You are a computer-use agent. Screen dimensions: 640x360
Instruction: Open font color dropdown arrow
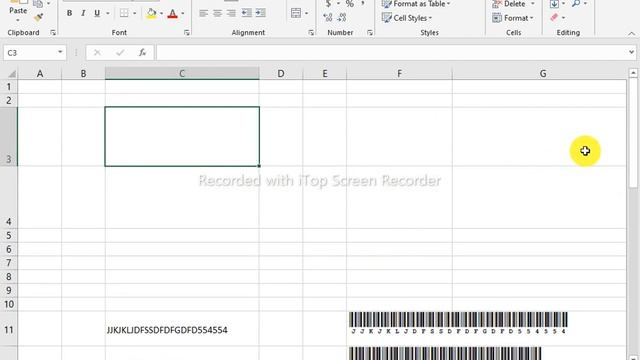(x=182, y=13)
